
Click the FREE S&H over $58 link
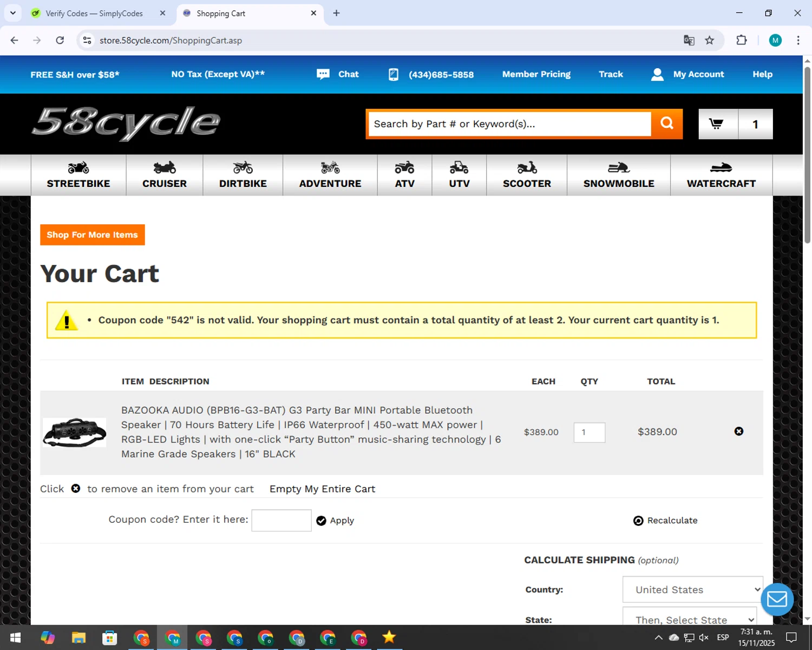point(75,74)
